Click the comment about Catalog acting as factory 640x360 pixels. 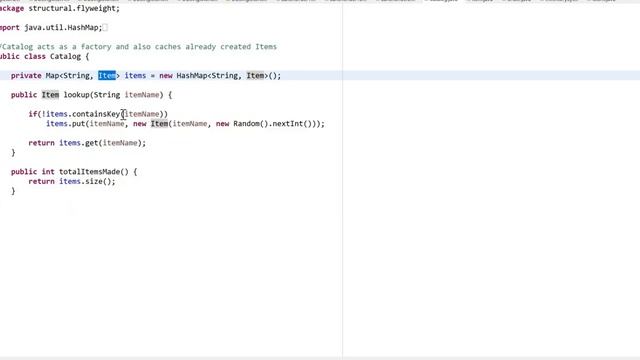pyautogui.click(x=138, y=47)
